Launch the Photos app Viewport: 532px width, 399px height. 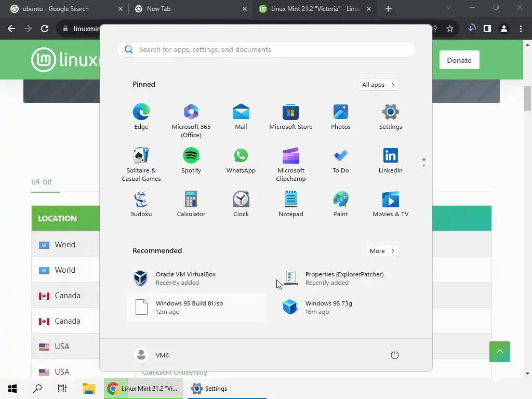tap(341, 117)
